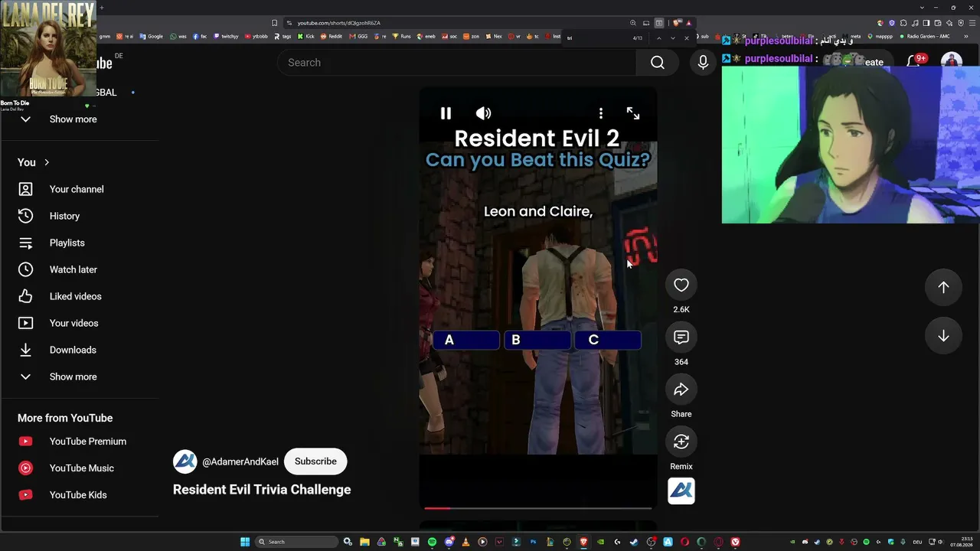The width and height of the screenshot is (980, 551).
Task: Open the 364 comments panel
Action: point(681,337)
